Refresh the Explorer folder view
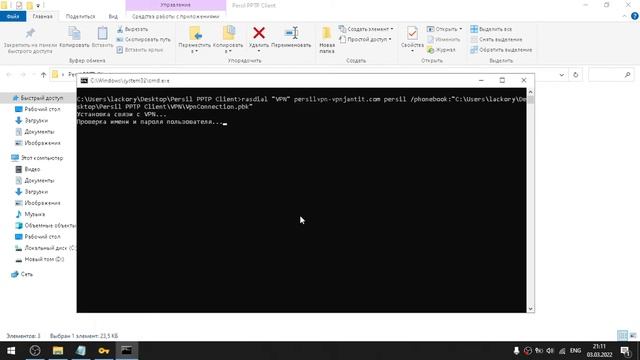 [576, 75]
